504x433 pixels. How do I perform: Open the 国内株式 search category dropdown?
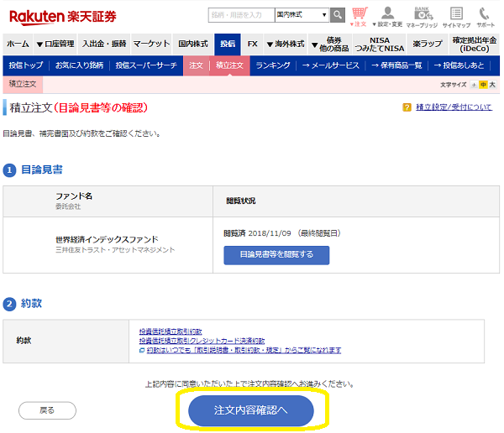click(302, 15)
